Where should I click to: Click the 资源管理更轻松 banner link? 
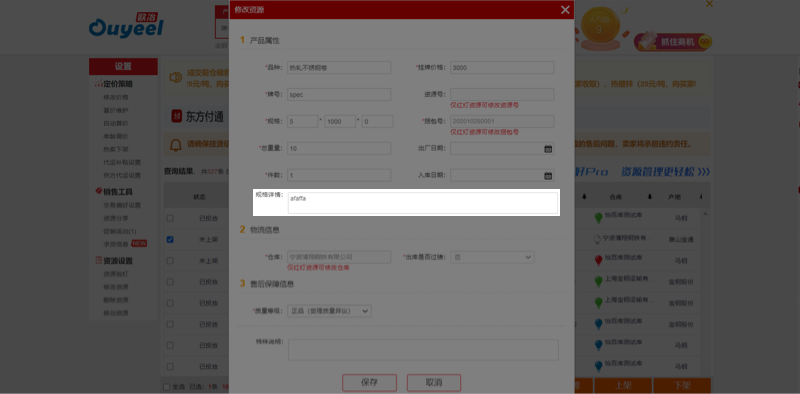click(665, 171)
